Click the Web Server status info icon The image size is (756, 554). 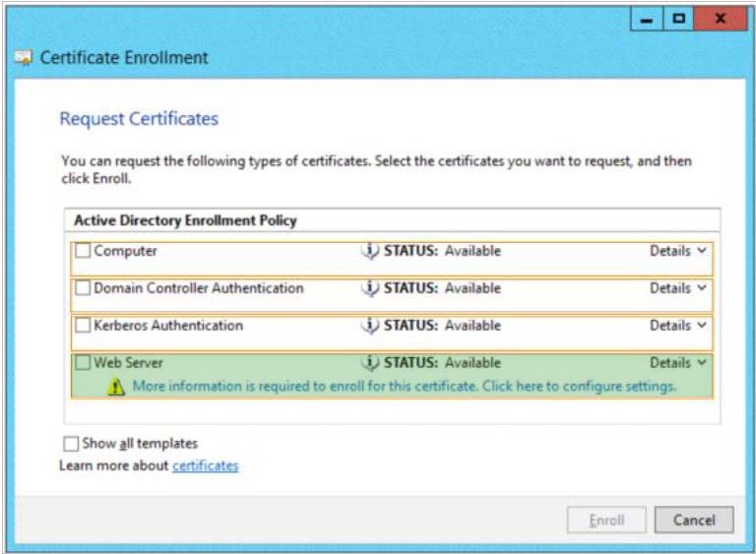[x=370, y=362]
